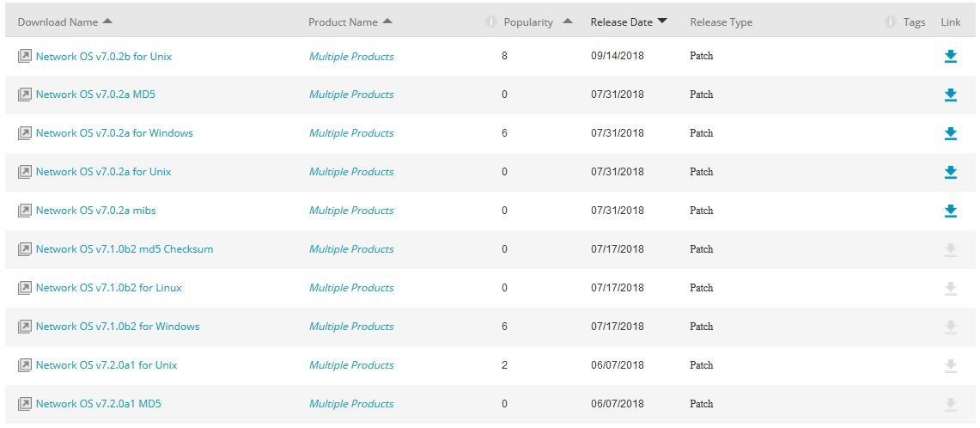Click download arrow for v7.0.2a mibs
The height and width of the screenshot is (428, 980).
coord(950,211)
